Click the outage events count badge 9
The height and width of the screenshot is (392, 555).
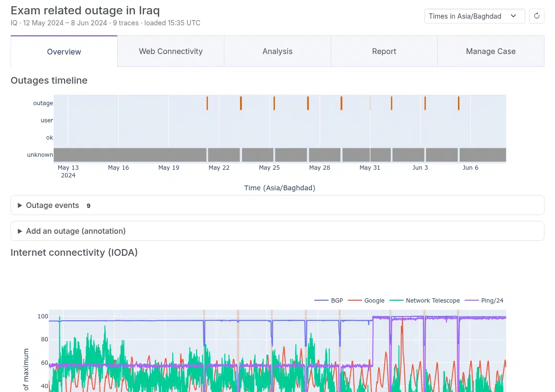[89, 206]
